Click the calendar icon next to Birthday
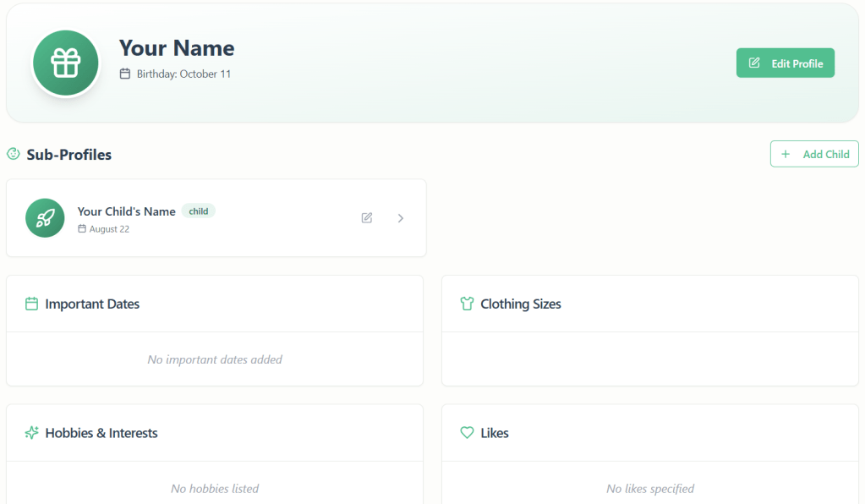 [x=125, y=74]
